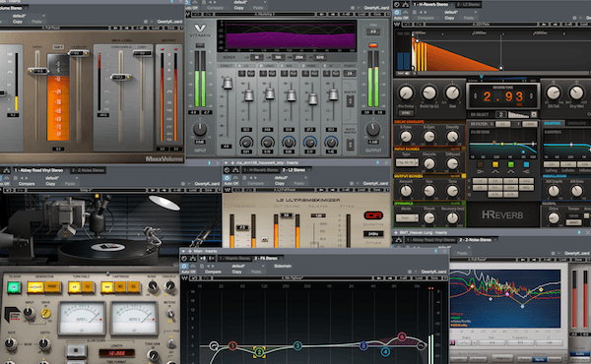Click Sidechain in the F6 window header
Image resolution: width=591 pixels, height=364 pixels.
pyautogui.click(x=283, y=266)
